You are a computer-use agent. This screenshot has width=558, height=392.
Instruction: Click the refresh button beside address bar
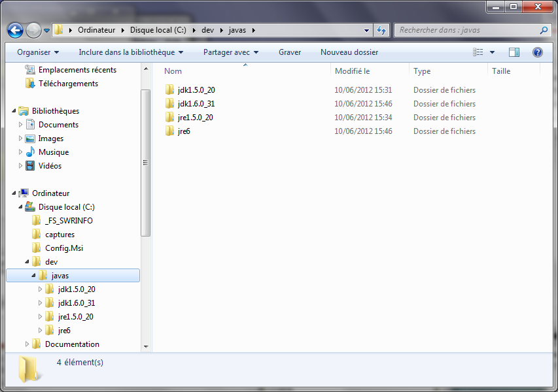pos(381,30)
